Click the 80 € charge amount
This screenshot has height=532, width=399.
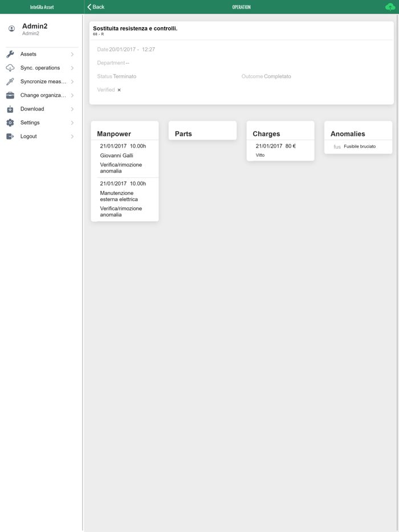coord(291,146)
